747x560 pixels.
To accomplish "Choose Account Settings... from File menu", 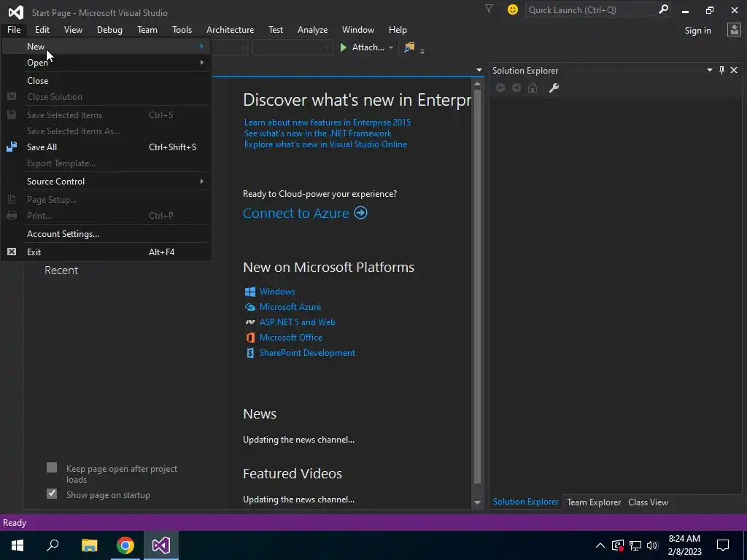I will click(106, 234).
